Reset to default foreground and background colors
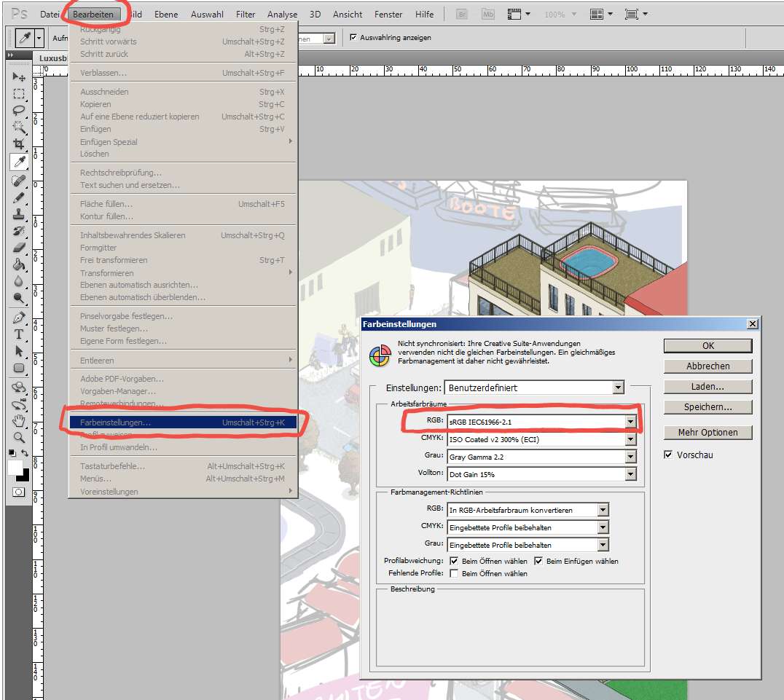Viewport: 784px width, 700px height. click(x=12, y=453)
